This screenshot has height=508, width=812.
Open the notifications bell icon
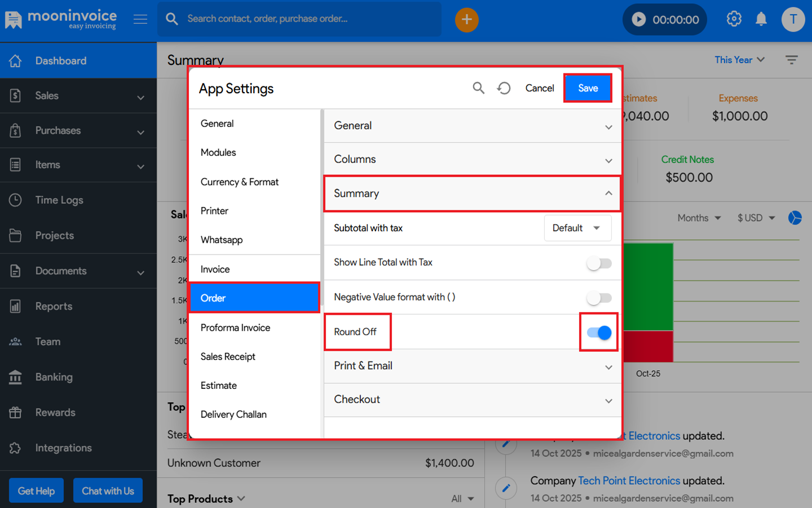761,19
